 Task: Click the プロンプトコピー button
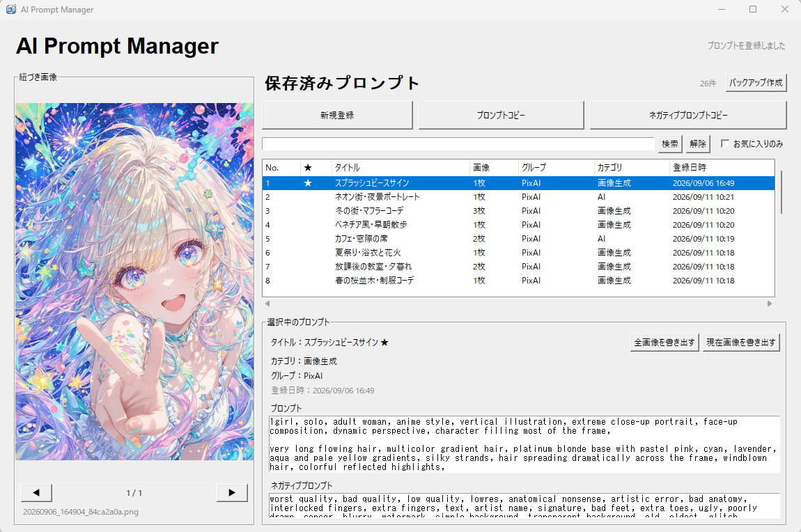pyautogui.click(x=501, y=115)
